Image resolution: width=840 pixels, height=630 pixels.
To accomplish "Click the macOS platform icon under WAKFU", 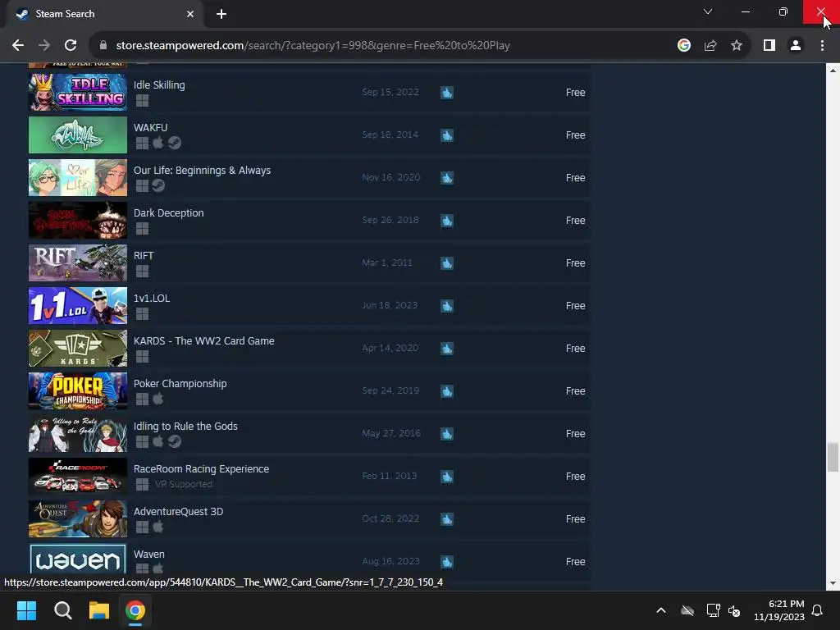I will (158, 143).
